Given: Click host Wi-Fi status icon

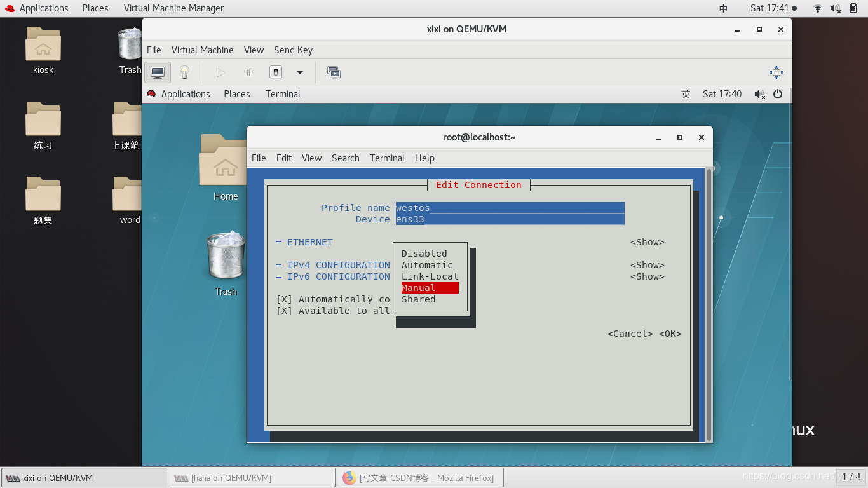Looking at the screenshot, I should click(818, 8).
